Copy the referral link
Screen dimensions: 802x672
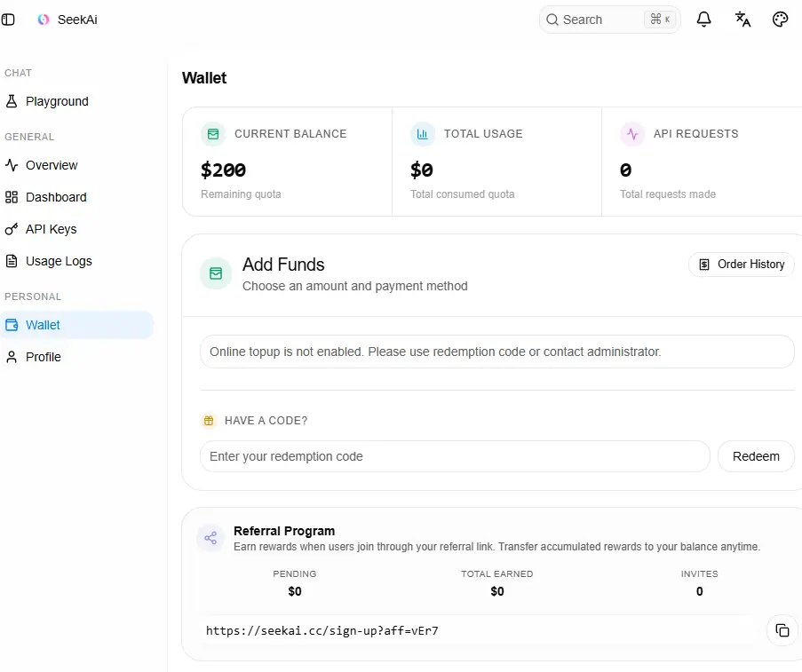(x=782, y=630)
